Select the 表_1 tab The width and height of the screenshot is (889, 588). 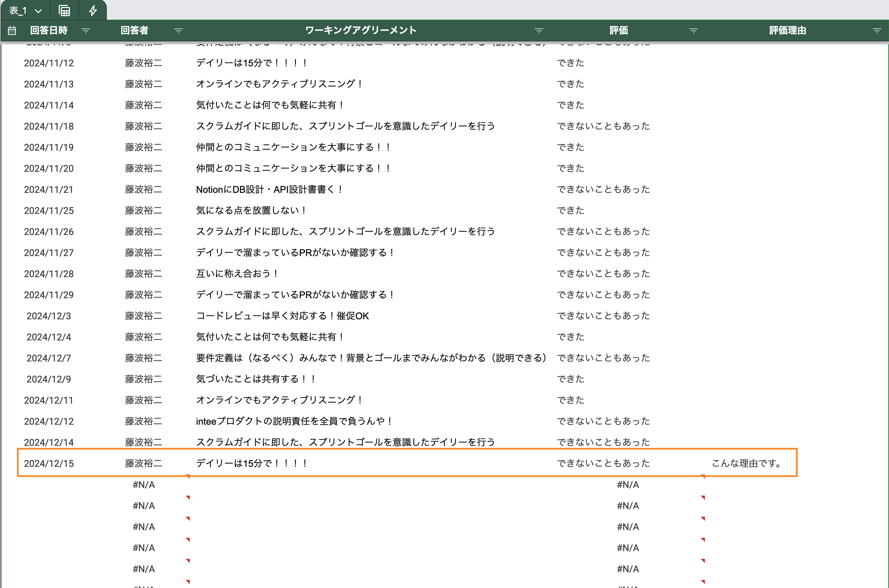[x=18, y=10]
